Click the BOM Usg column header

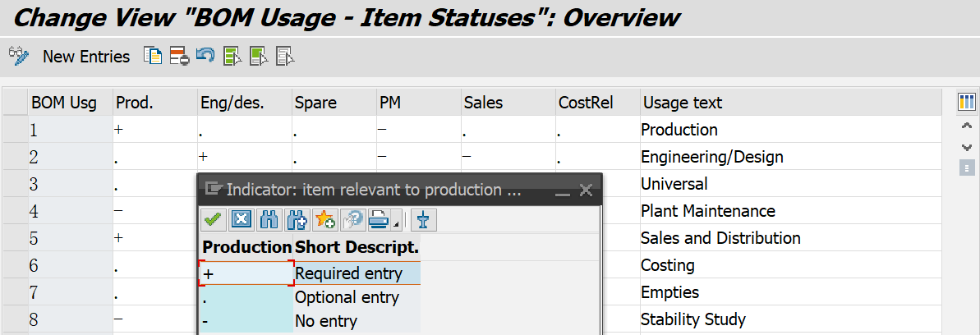[71, 103]
